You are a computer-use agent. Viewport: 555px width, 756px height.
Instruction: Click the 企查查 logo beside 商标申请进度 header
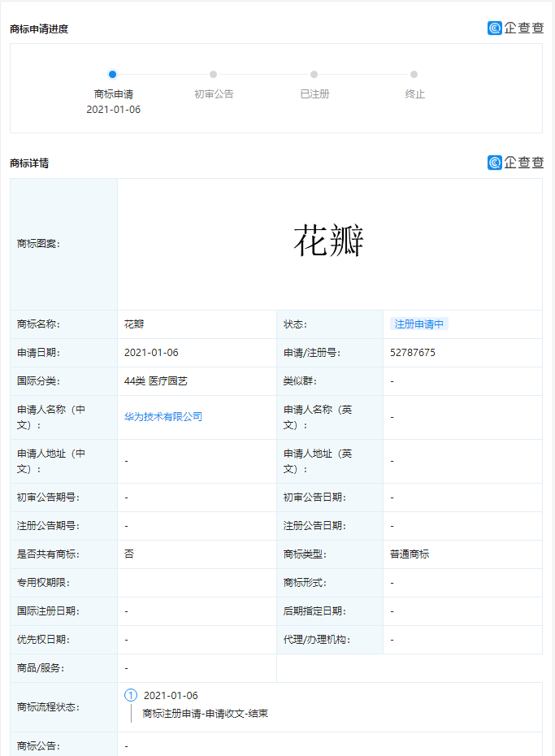click(515, 28)
